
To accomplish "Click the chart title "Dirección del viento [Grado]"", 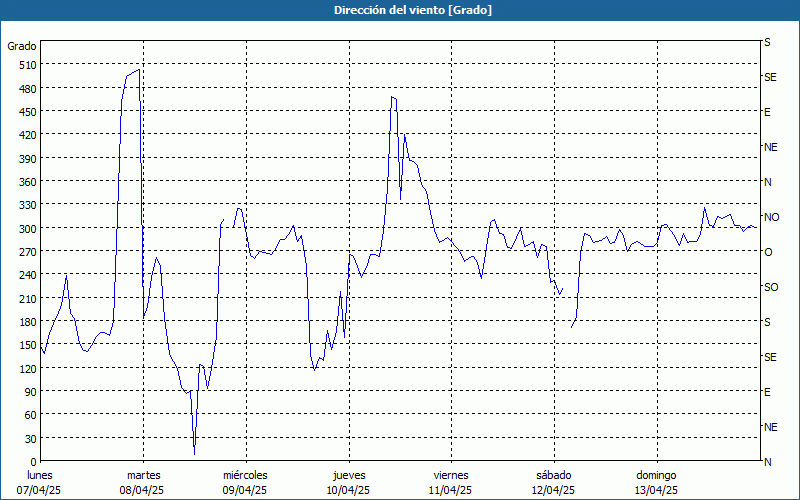I will (x=399, y=10).
